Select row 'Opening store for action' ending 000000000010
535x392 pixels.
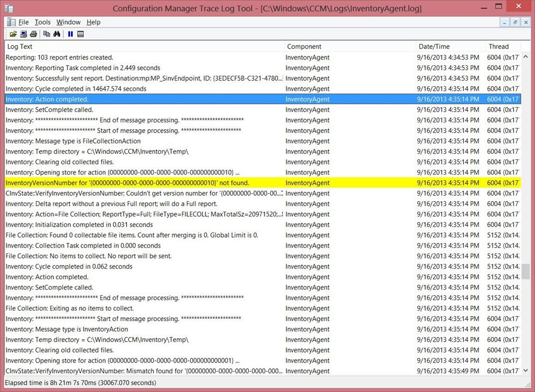(x=263, y=172)
